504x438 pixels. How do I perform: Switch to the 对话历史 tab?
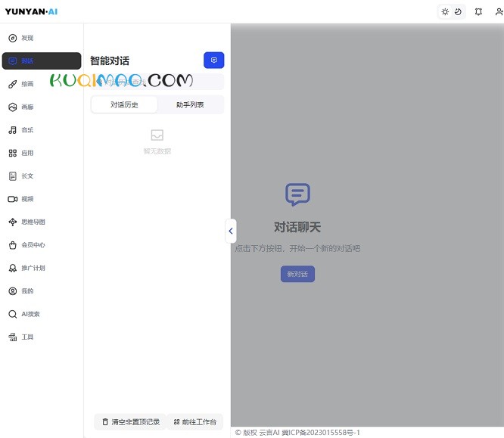coord(124,104)
